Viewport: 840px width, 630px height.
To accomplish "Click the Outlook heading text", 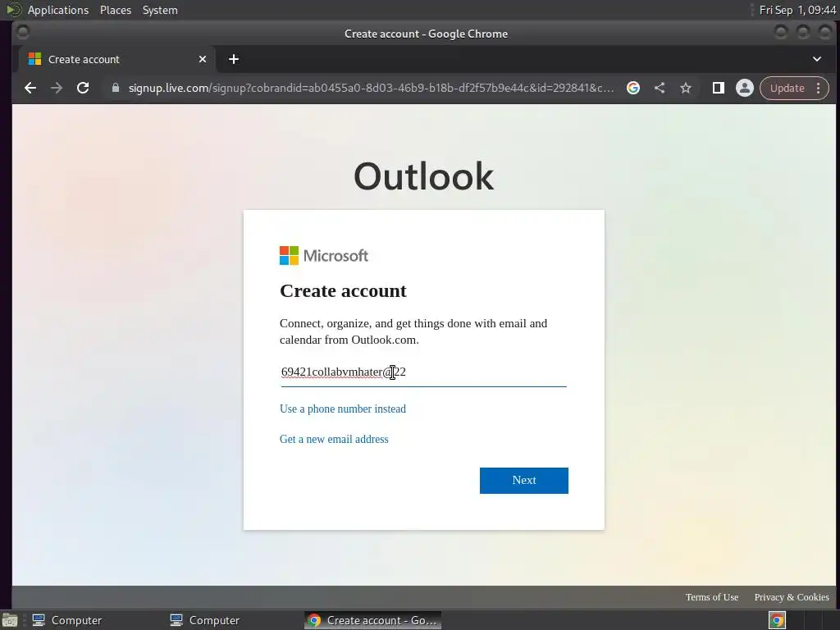I will 424,176.
